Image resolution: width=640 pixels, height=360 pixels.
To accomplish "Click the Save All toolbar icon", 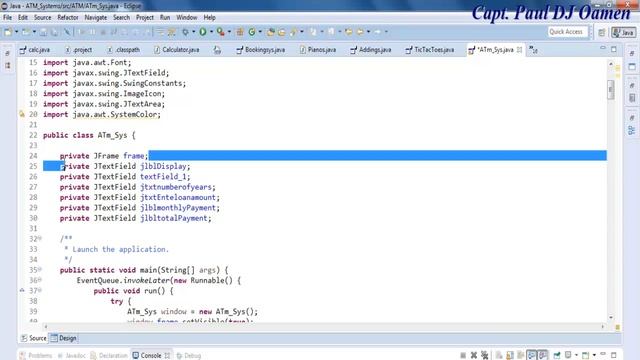I will [54, 32].
